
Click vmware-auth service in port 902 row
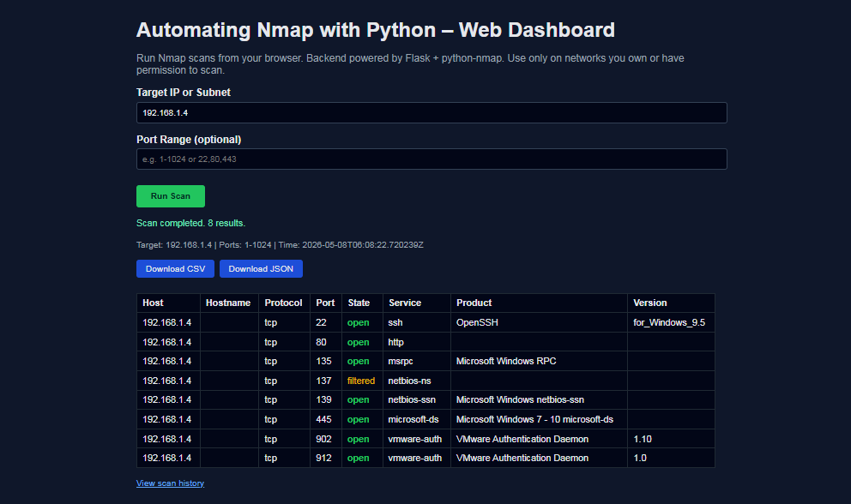[416, 438]
